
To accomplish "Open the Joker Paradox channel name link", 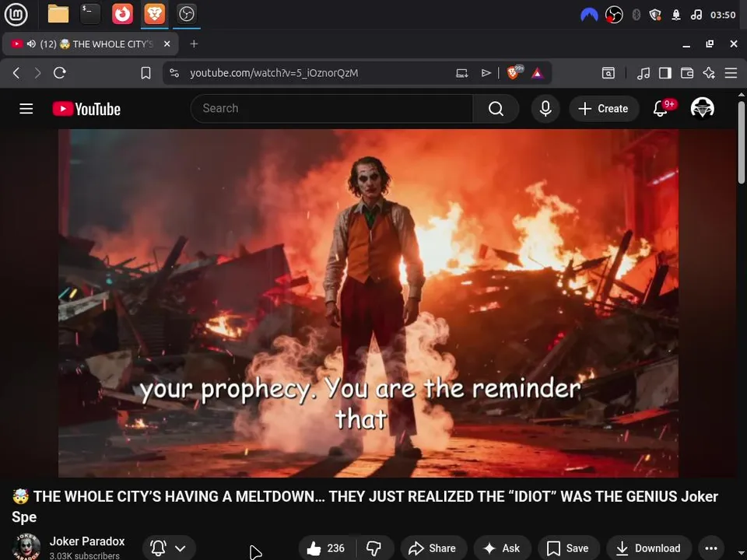I will point(87,541).
